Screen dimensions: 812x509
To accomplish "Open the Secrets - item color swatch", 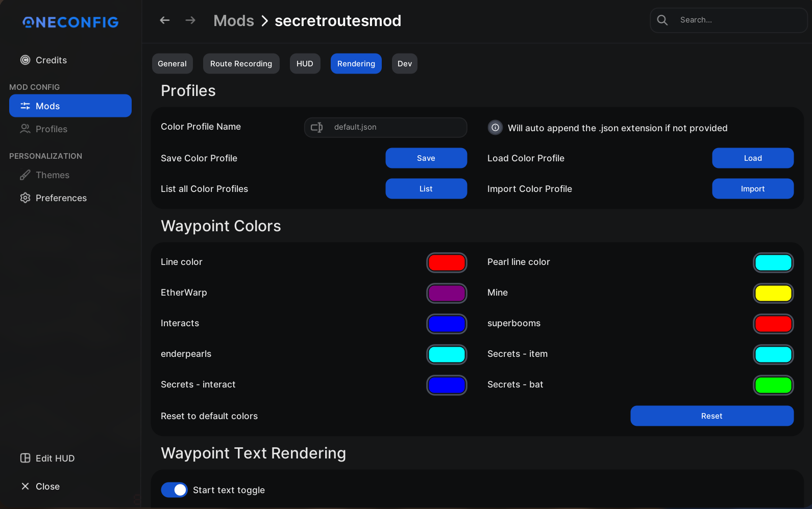I will pyautogui.click(x=773, y=355).
